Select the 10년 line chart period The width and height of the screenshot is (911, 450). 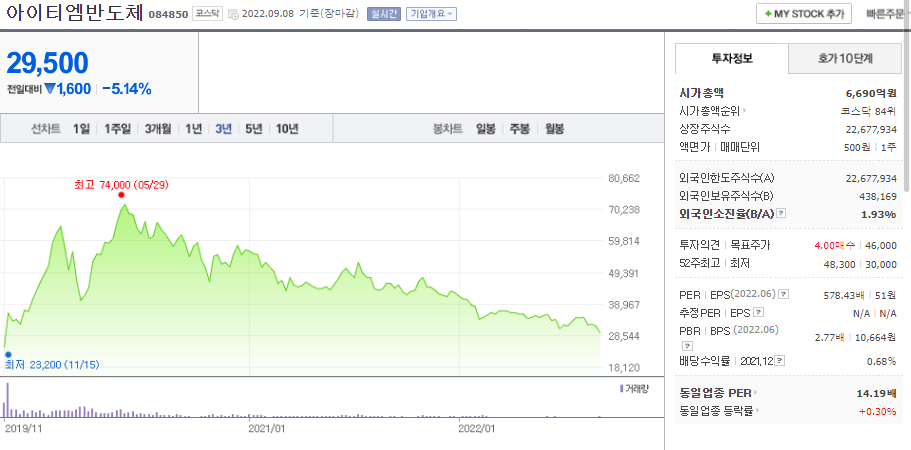(287, 129)
